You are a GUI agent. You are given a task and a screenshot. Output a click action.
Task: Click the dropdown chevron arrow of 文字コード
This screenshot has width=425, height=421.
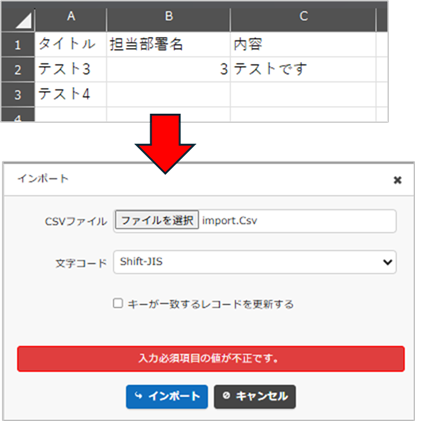pyautogui.click(x=387, y=262)
